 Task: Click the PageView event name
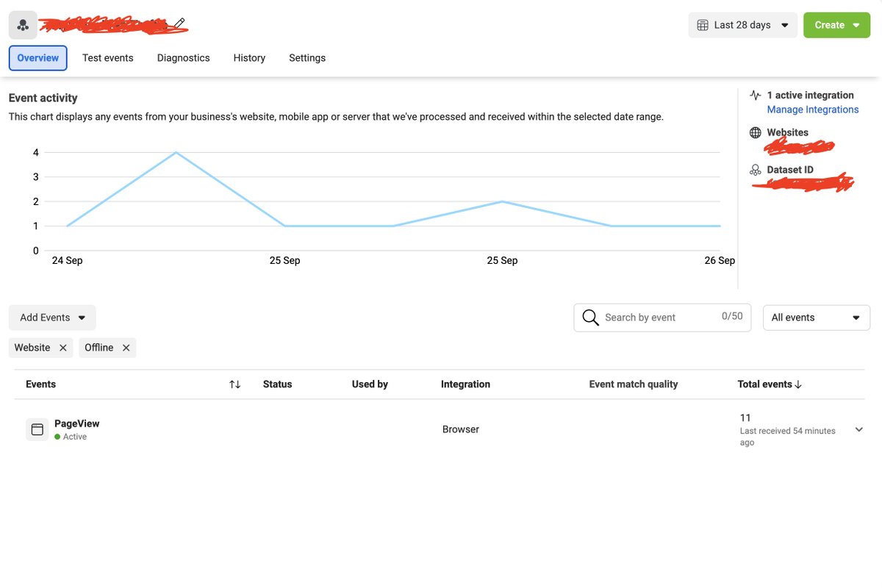77,423
